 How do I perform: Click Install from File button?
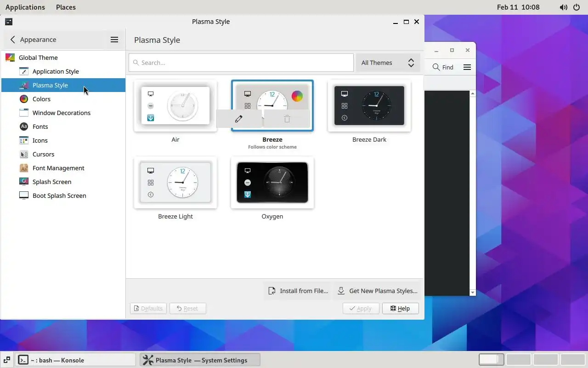click(298, 291)
